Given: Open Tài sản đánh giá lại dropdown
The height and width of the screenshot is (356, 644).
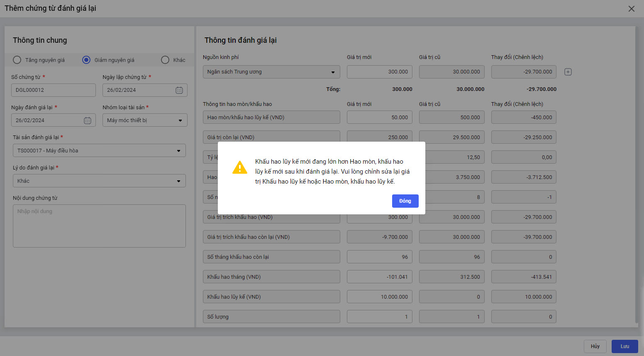Looking at the screenshot, I should pos(178,151).
